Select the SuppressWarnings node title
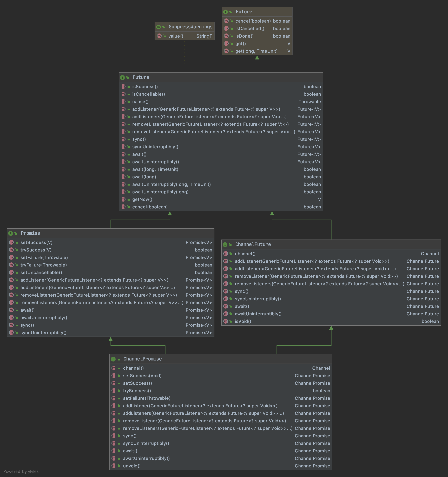The height and width of the screenshot is (477, 448). coord(191,27)
